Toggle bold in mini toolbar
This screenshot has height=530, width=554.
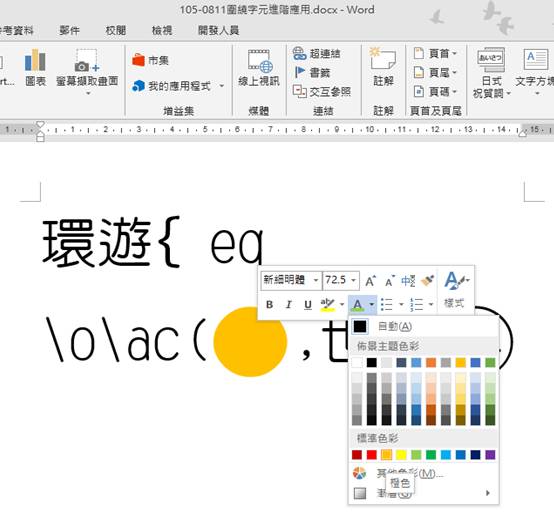point(269,305)
